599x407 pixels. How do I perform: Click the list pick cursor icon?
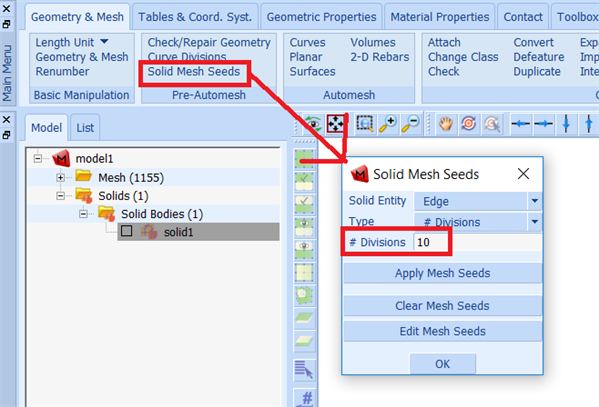coord(304,370)
